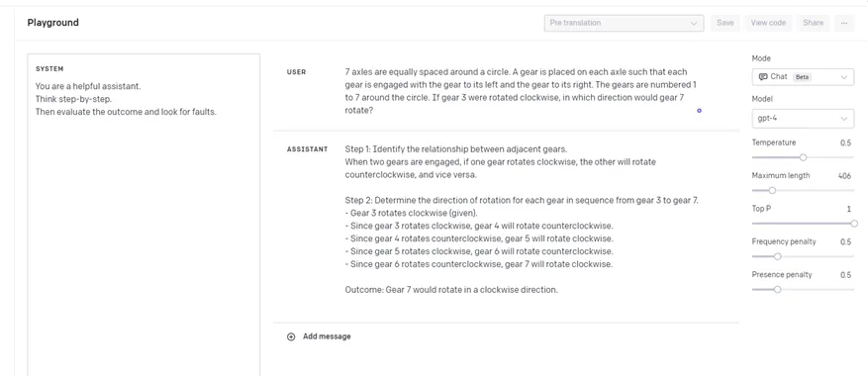Click the Frequency penalty slider handle
868x376 pixels.
coord(777,256)
